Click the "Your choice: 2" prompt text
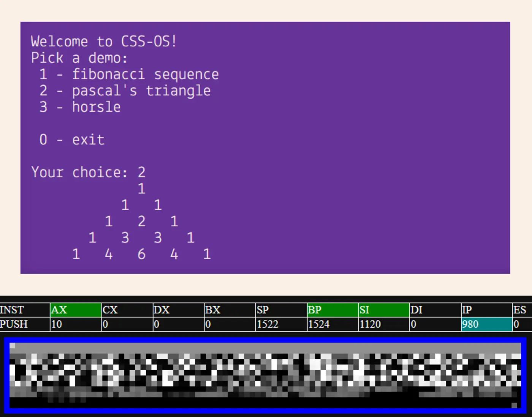 pyautogui.click(x=89, y=172)
